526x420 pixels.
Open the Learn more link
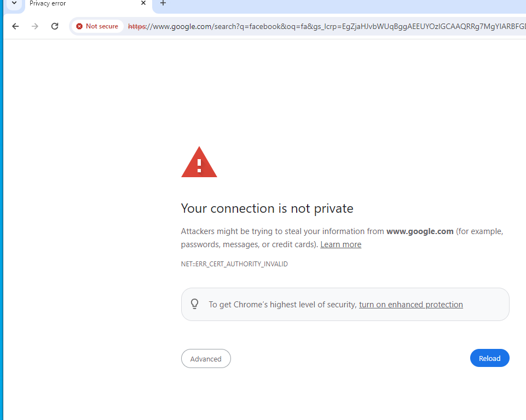[340, 244]
